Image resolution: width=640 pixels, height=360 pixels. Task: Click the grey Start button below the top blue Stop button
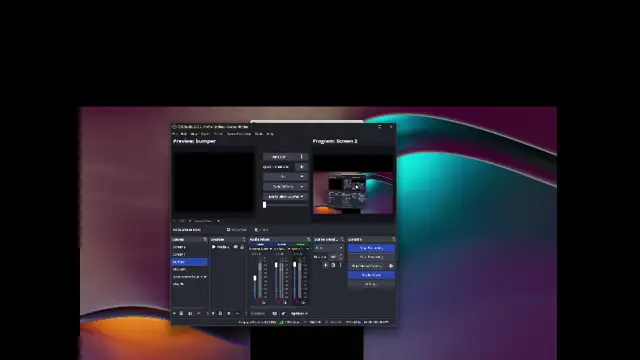pos(371,257)
